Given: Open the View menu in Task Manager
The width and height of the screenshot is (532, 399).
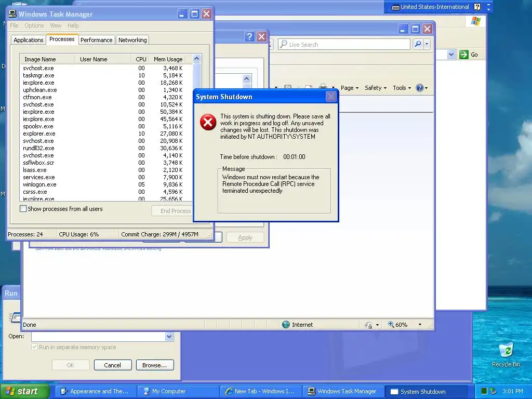Looking at the screenshot, I should [x=56, y=25].
